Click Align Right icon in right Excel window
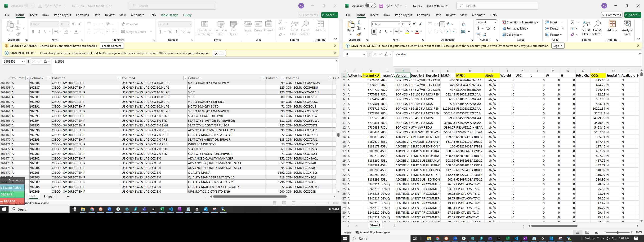Viewport: 644px width, 242px height. [x=442, y=32]
